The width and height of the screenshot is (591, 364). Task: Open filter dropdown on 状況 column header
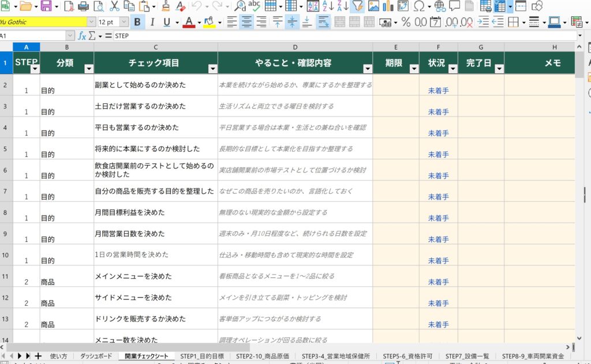pos(452,69)
